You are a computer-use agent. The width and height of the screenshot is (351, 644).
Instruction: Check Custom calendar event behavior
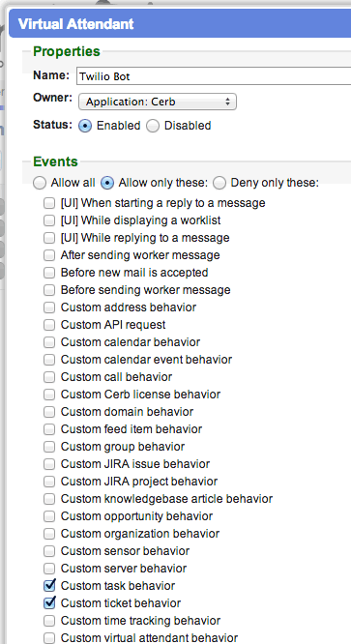49,360
